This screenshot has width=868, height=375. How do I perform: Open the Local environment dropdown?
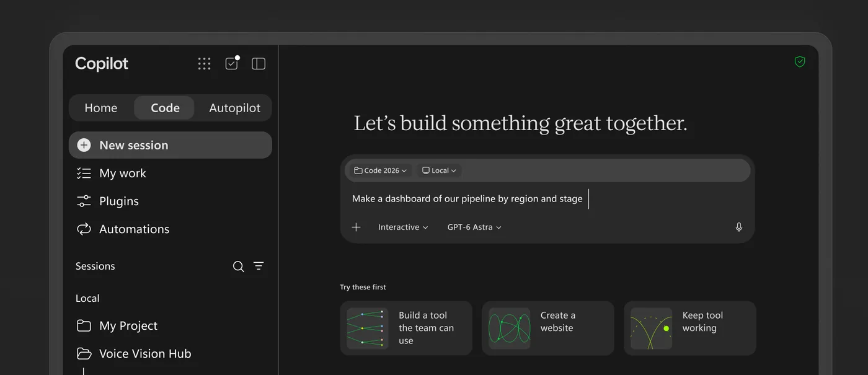pos(439,170)
